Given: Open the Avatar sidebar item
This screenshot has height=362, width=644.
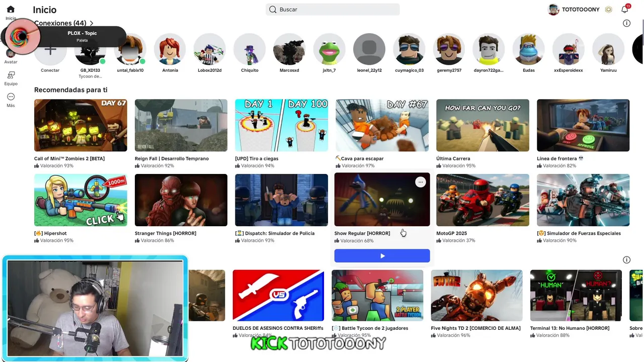Looking at the screenshot, I should tap(11, 56).
